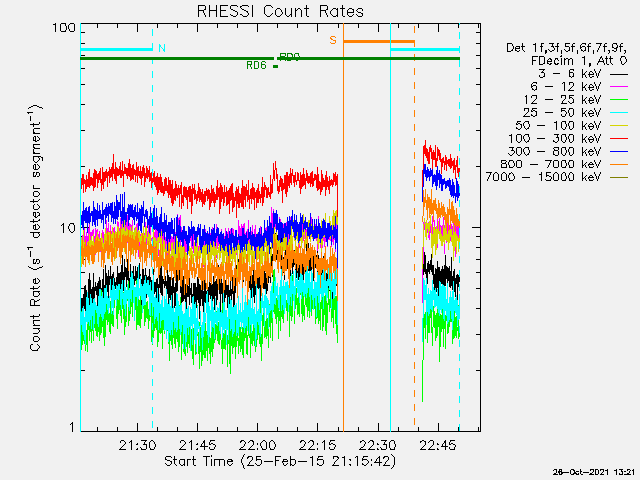Click the magenta 6 - 12 keV legend line
The width and height of the screenshot is (640, 480).
619,87
